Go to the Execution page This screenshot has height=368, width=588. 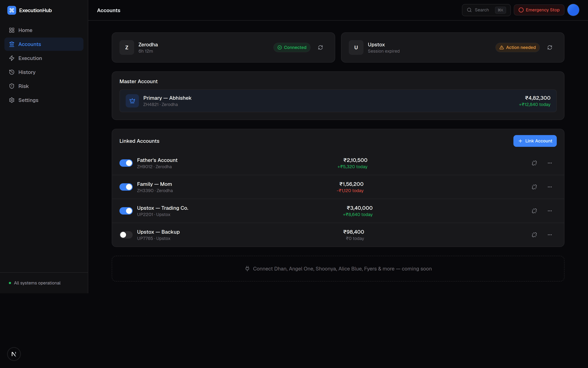coord(44,58)
